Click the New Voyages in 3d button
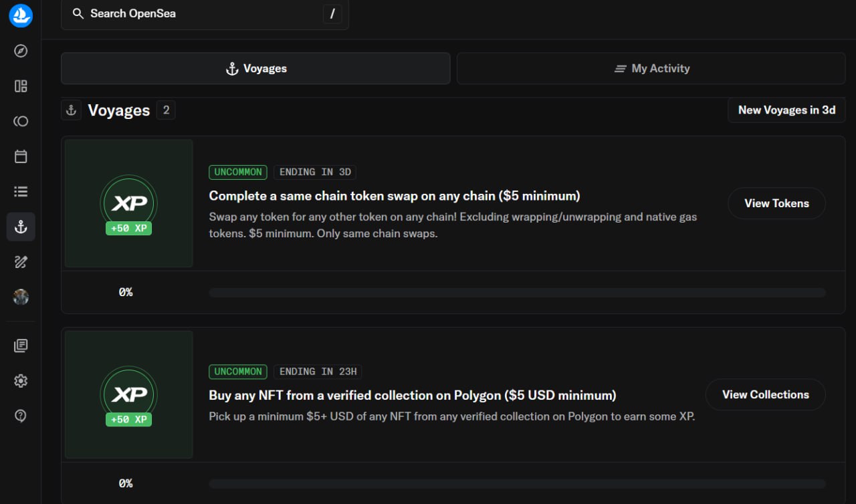The width and height of the screenshot is (856, 504). pyautogui.click(x=786, y=110)
